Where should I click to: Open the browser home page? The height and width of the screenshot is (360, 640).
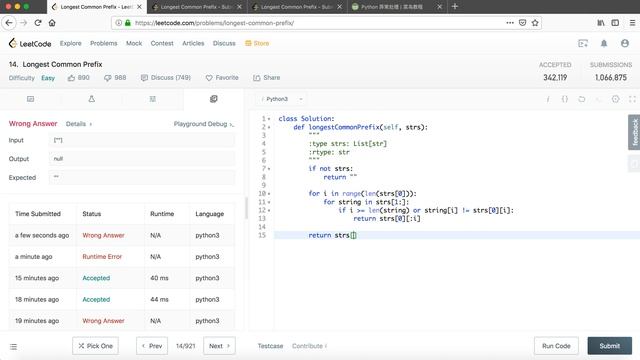[x=52, y=23]
